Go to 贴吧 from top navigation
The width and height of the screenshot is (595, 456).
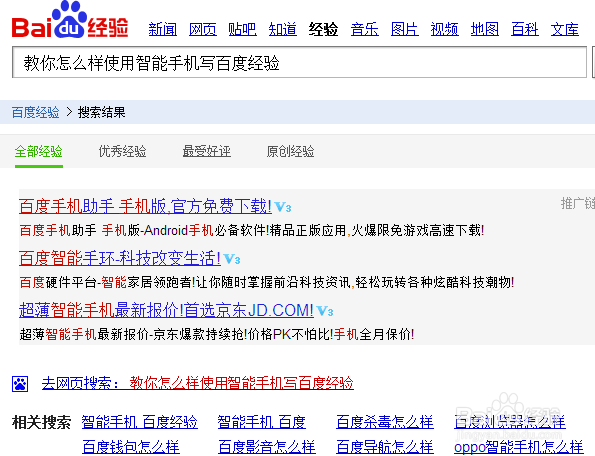tap(243, 29)
